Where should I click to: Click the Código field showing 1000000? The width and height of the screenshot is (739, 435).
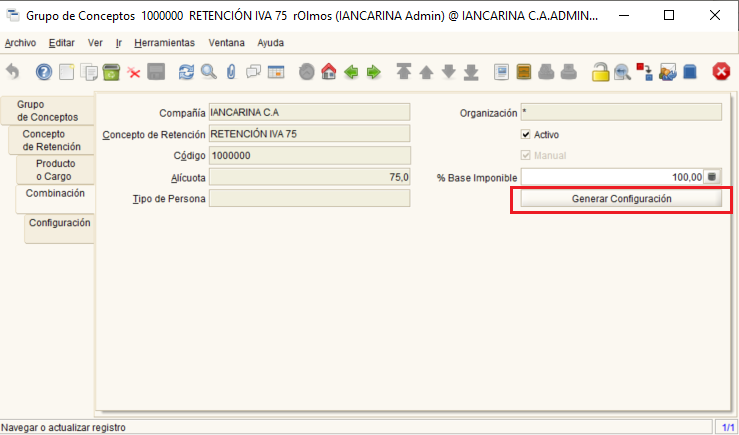pyautogui.click(x=309, y=156)
